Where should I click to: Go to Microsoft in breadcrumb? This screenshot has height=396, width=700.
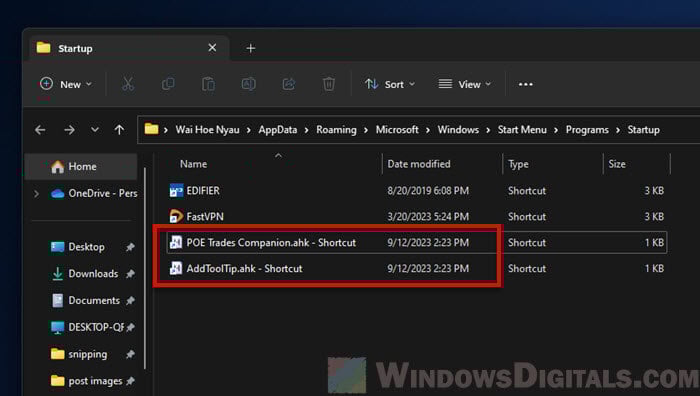pos(397,129)
